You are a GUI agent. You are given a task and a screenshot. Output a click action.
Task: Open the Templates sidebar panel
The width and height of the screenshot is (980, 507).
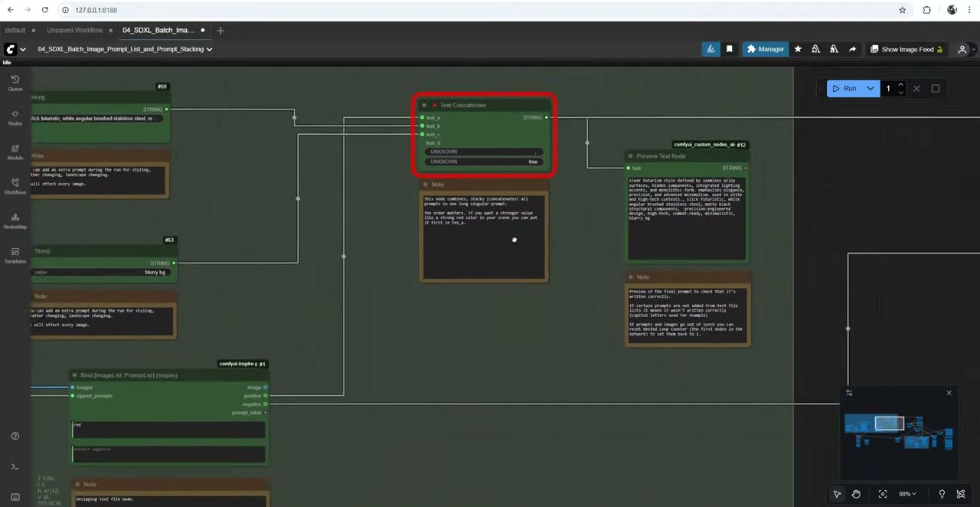click(15, 255)
